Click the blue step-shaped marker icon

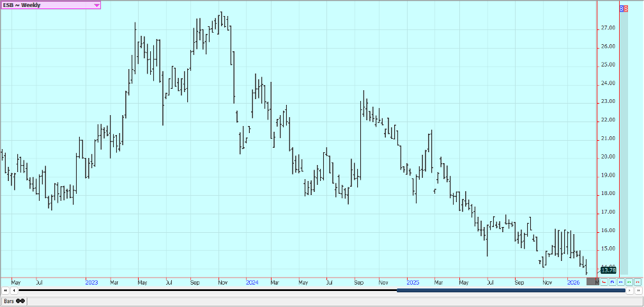click(x=613, y=281)
